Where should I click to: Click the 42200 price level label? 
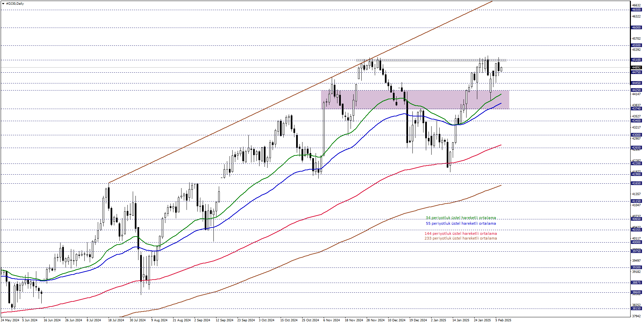(x=636, y=164)
